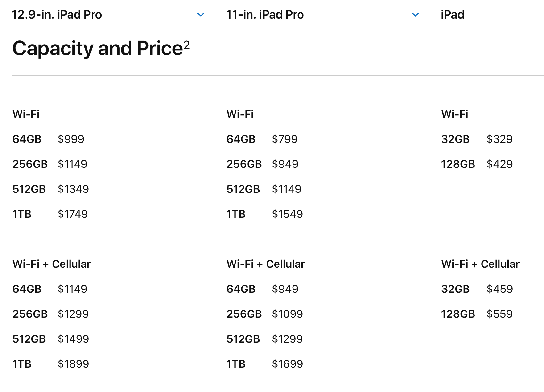Open the 12.9-in. iPad Pro model selector

point(57,15)
